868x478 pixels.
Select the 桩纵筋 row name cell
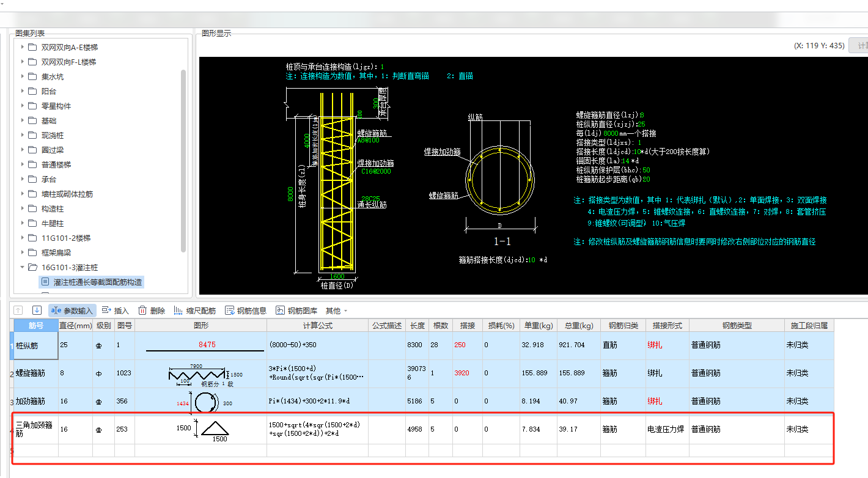36,345
